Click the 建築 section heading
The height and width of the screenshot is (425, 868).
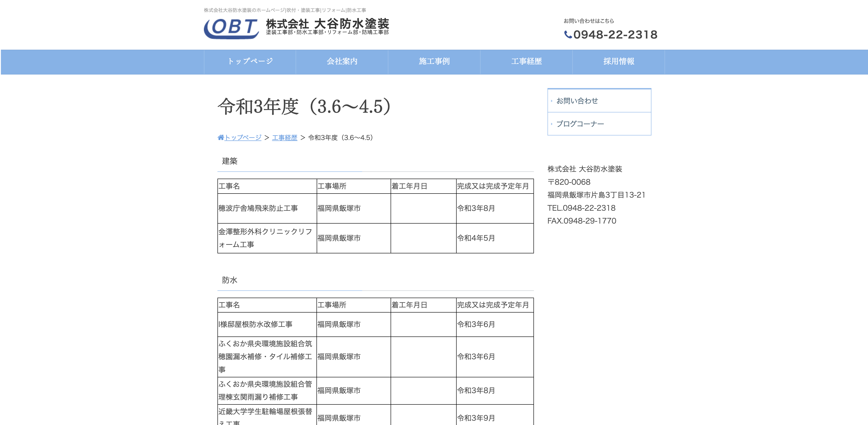click(229, 161)
